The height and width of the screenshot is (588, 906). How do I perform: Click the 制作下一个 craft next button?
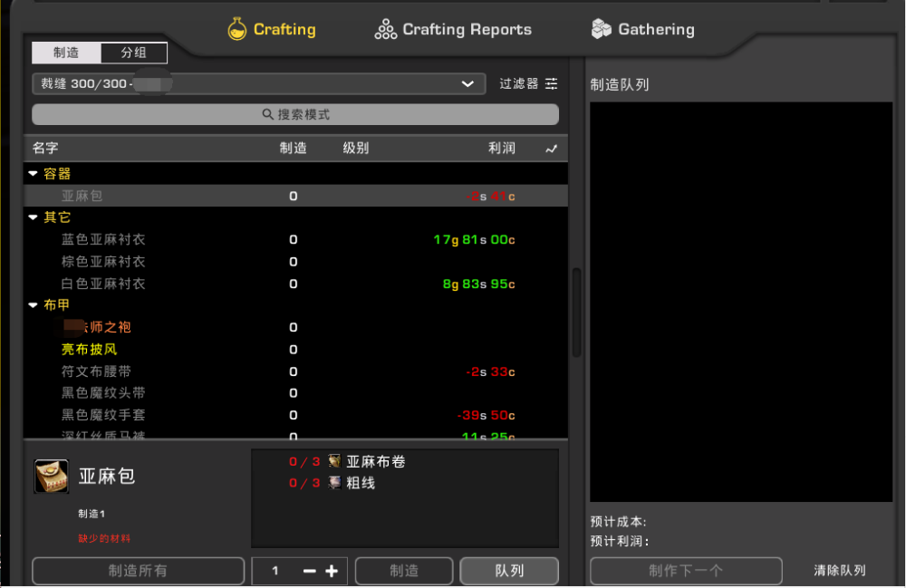click(x=686, y=571)
